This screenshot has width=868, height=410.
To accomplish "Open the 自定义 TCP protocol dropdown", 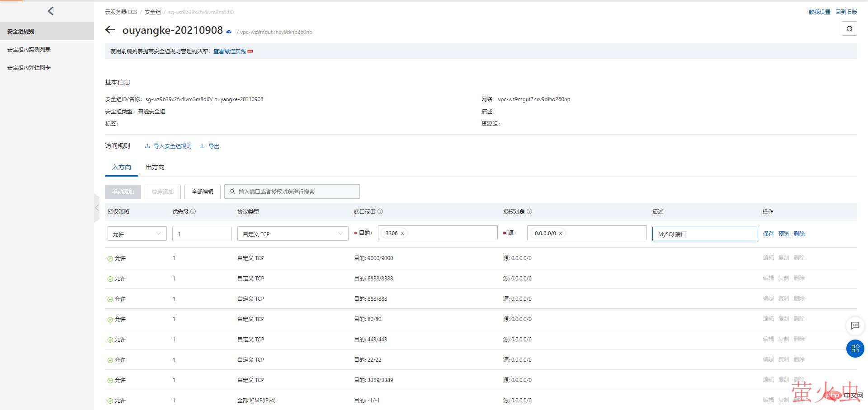I will (292, 233).
